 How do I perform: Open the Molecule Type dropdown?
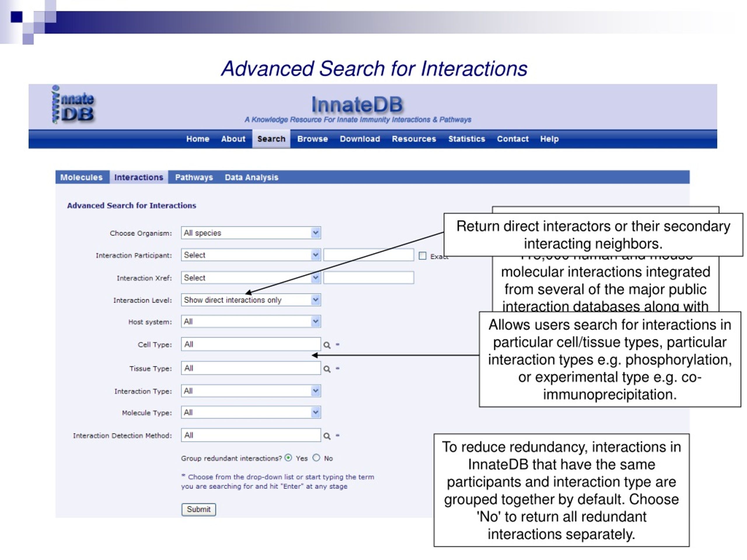(251, 412)
